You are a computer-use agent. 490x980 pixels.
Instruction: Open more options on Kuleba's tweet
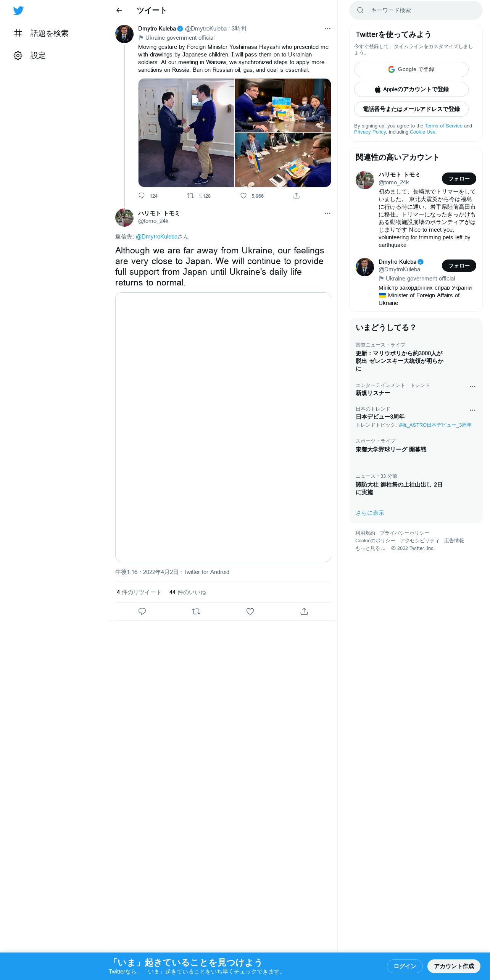pyautogui.click(x=327, y=29)
